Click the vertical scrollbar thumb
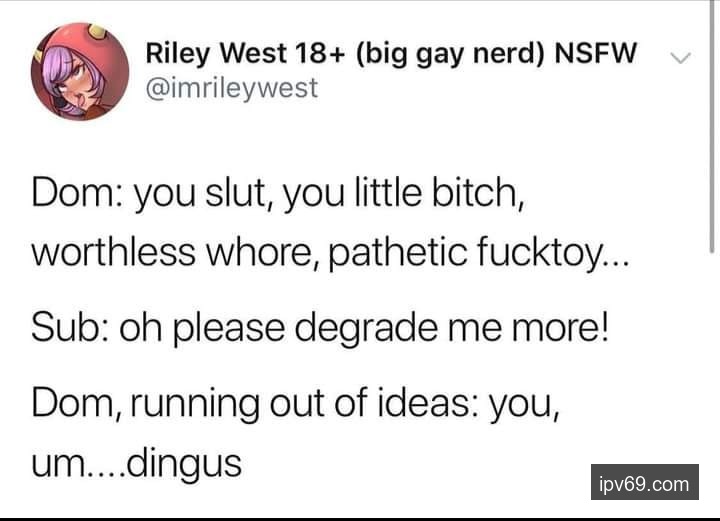This screenshot has height=521, width=720. (712, 126)
